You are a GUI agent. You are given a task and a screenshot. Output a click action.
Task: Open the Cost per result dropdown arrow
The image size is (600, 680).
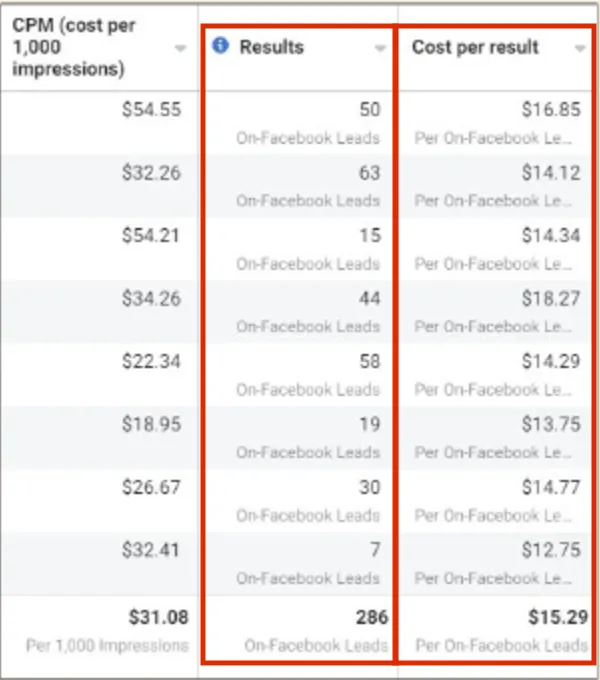pyautogui.click(x=581, y=48)
